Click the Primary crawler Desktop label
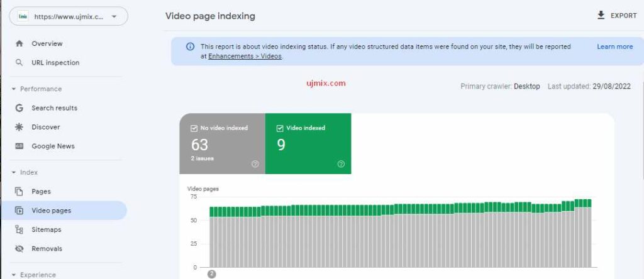Viewport: 644px width, 279px height. coord(500,86)
